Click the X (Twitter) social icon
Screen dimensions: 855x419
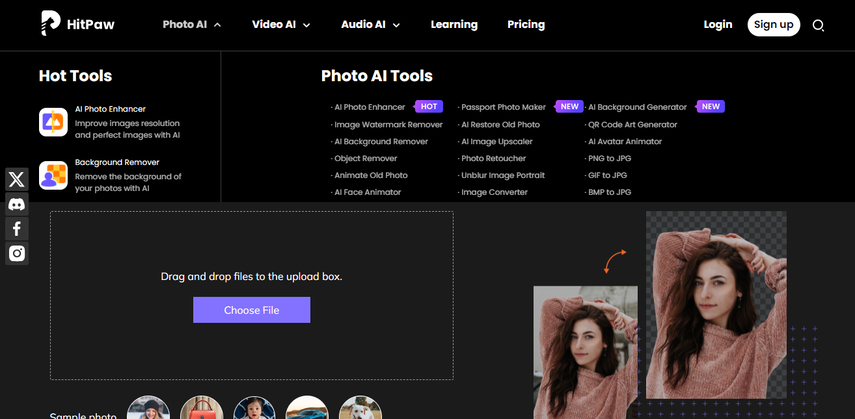pos(17,180)
